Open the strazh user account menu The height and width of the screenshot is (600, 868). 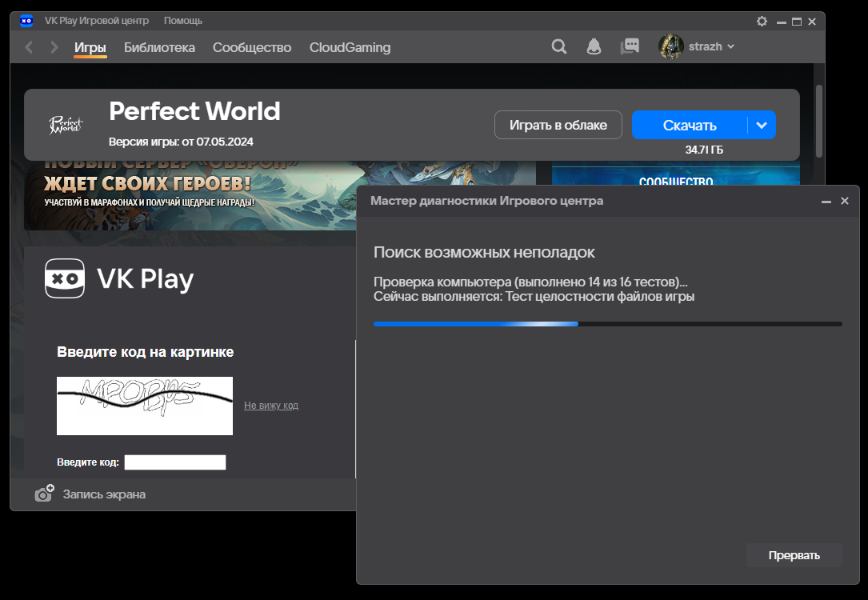(x=696, y=46)
